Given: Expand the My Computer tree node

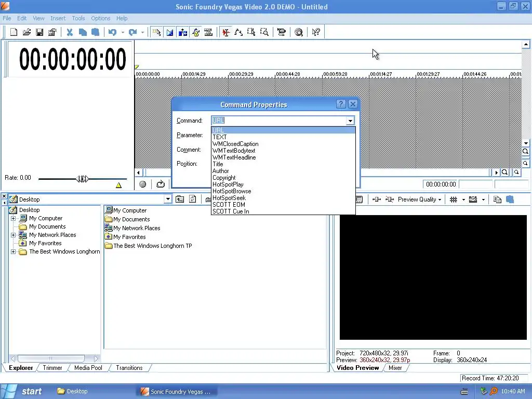Looking at the screenshot, I should [x=13, y=219].
